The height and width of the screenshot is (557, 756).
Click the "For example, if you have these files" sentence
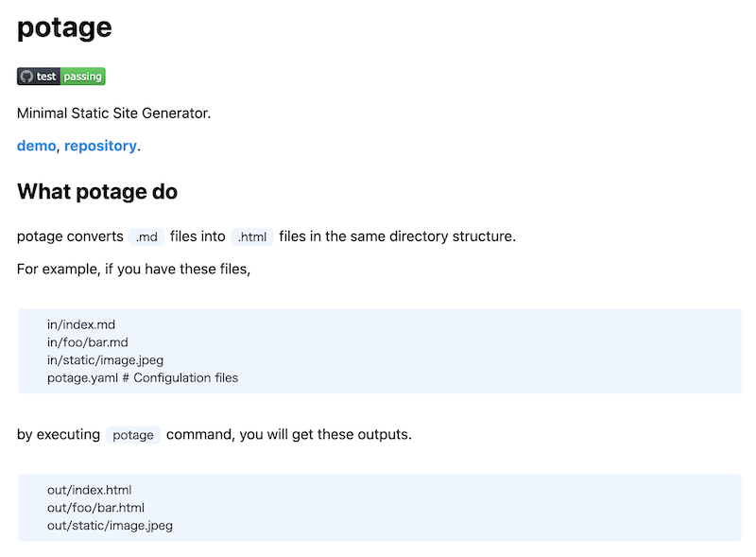[x=133, y=270]
